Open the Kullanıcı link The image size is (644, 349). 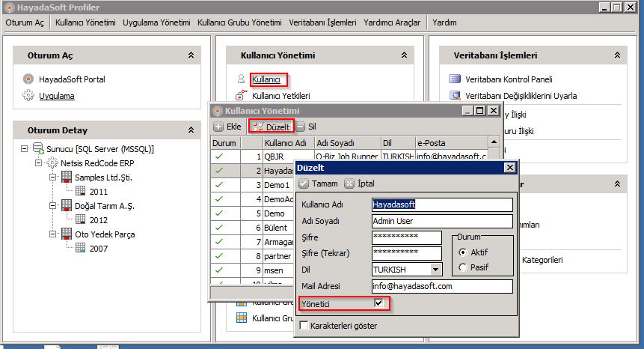tap(266, 79)
